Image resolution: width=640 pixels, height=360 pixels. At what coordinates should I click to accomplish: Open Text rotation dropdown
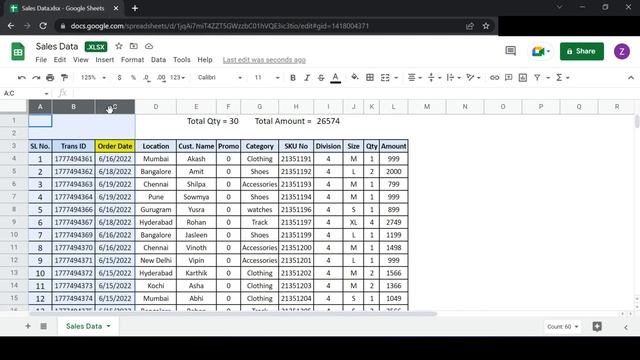tap(473, 78)
